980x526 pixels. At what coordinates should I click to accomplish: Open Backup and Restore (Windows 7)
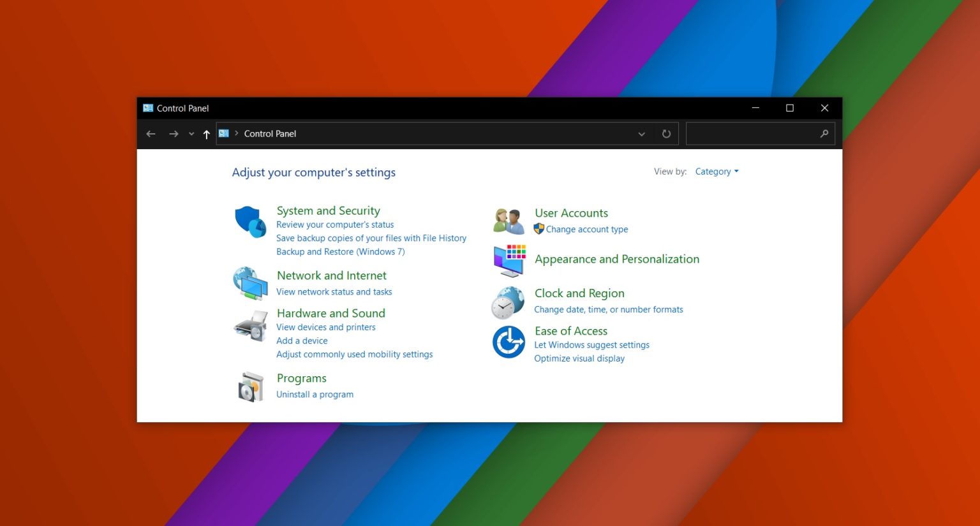[x=340, y=251]
